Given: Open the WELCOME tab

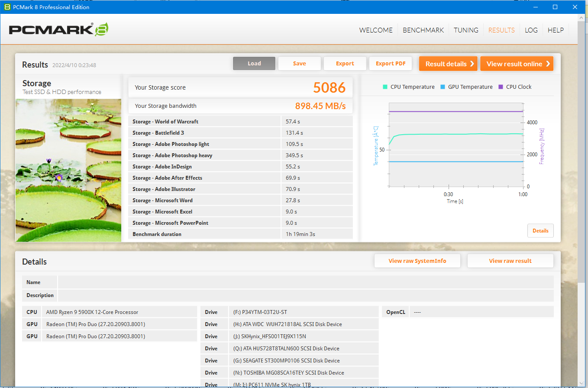Looking at the screenshot, I should point(376,30).
